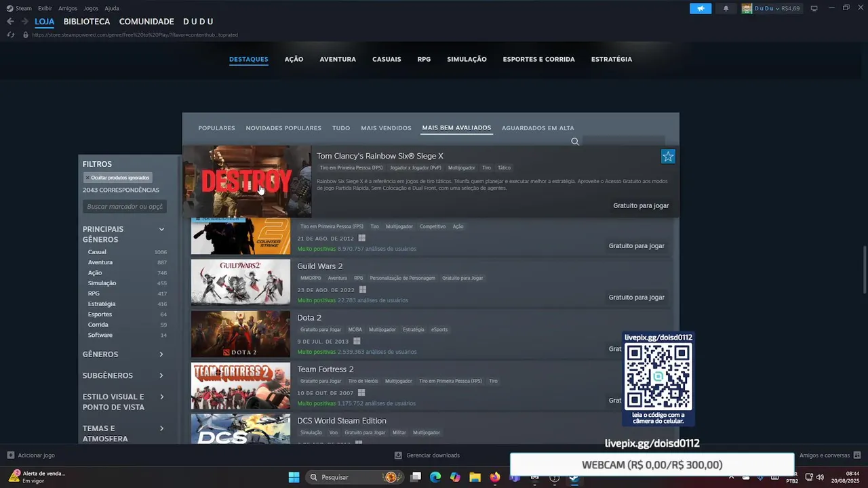The image size is (868, 488).
Task: Select the CASUAIS category tab
Action: coord(387,59)
